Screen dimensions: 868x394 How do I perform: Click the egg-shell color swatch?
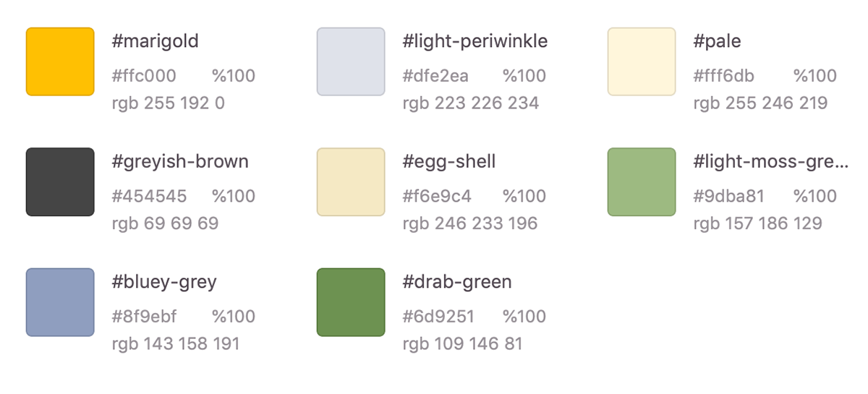point(351,181)
